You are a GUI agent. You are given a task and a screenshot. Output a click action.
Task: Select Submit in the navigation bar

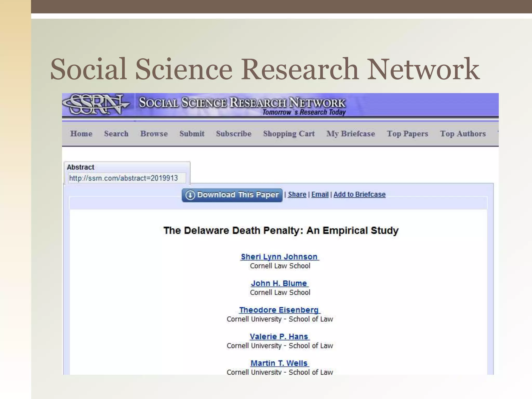pos(192,134)
